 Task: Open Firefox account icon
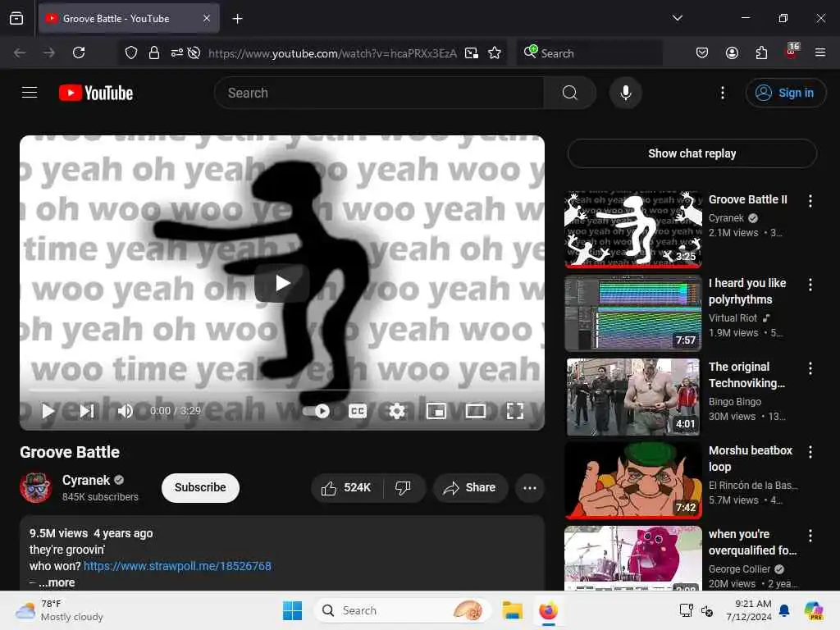(732, 52)
